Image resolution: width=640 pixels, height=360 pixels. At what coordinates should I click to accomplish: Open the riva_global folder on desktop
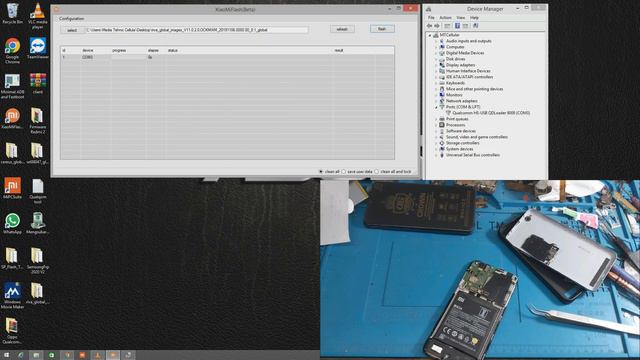tap(38, 293)
